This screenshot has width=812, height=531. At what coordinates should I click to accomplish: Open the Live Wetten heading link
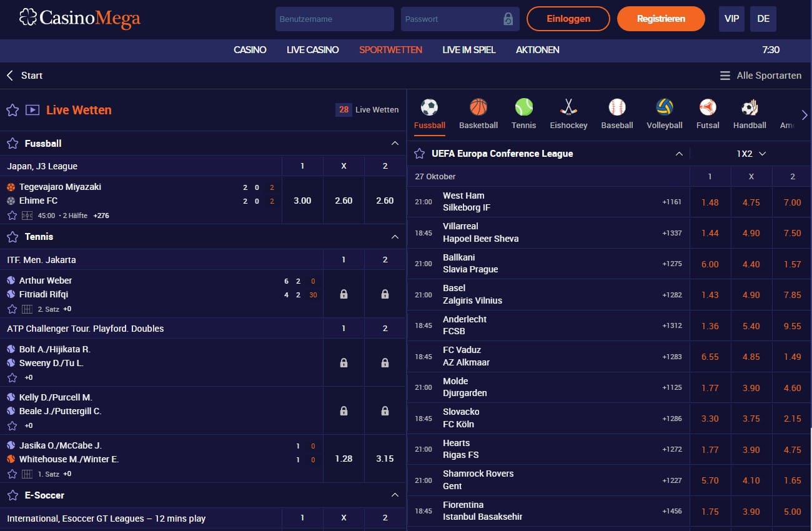tap(79, 110)
